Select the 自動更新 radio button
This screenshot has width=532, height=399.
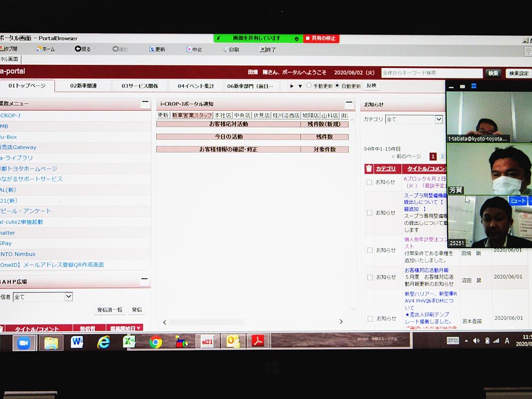pos(337,86)
